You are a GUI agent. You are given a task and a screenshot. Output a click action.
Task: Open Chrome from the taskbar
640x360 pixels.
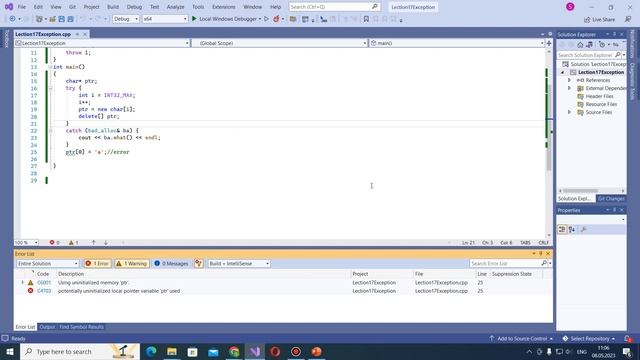234,351
